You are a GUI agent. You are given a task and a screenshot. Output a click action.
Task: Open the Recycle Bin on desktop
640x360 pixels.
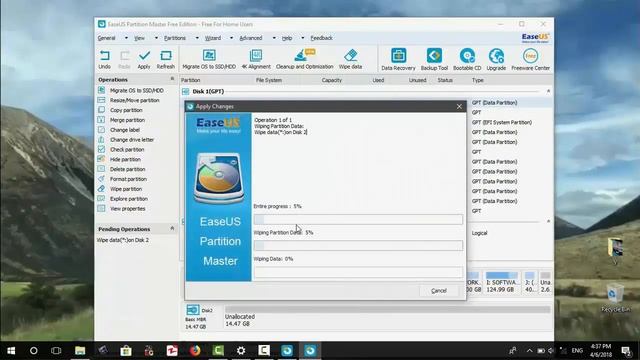click(615, 298)
